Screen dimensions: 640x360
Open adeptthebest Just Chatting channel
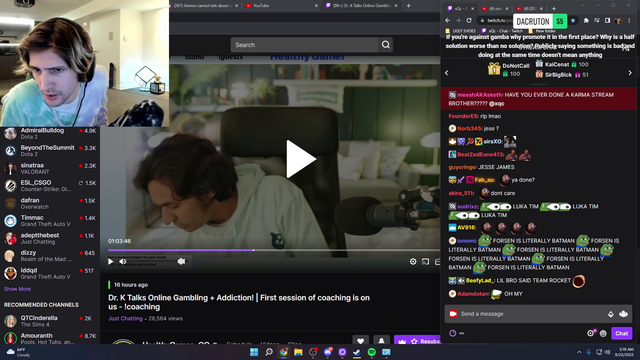50,238
